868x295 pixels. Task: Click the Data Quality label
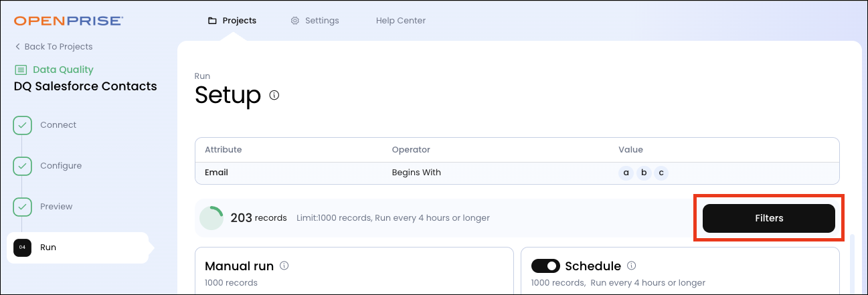(63, 70)
